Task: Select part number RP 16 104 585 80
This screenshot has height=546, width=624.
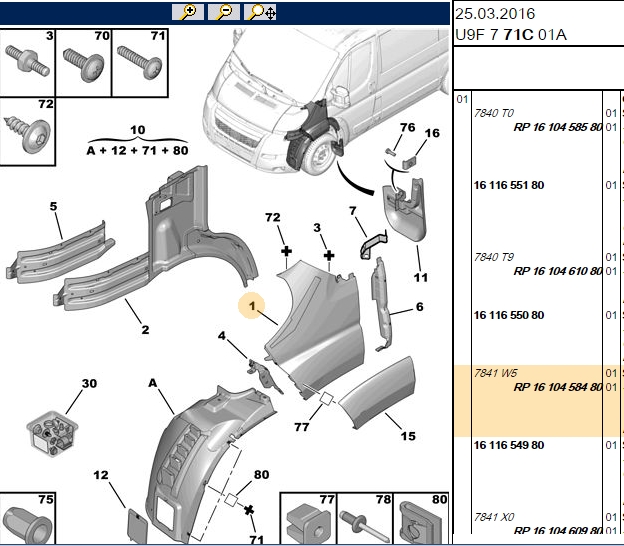Action: pyautogui.click(x=558, y=127)
